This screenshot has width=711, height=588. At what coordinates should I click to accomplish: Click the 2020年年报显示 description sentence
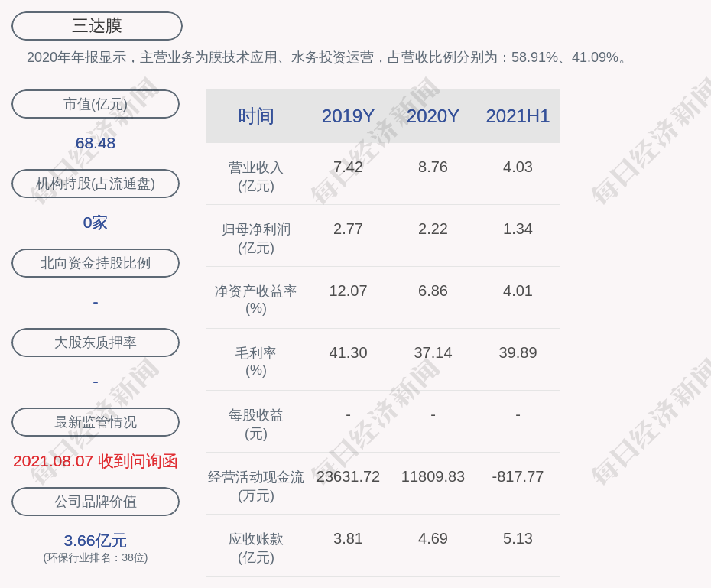[327, 57]
